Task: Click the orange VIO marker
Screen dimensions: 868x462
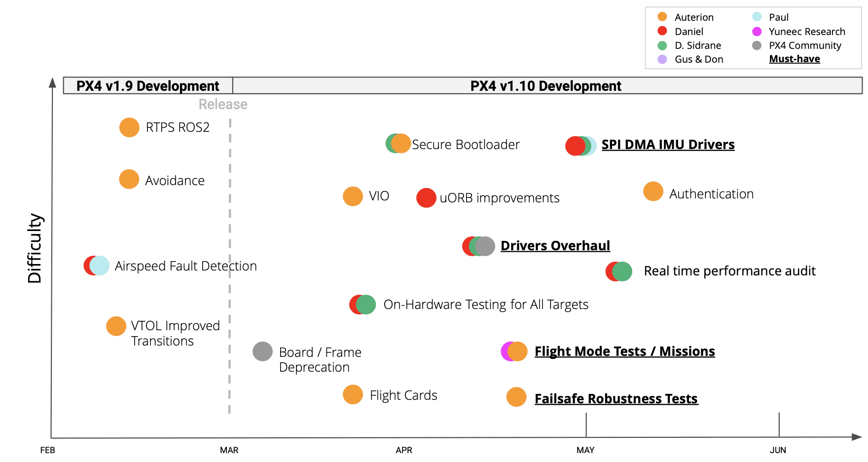Action: 353,196
